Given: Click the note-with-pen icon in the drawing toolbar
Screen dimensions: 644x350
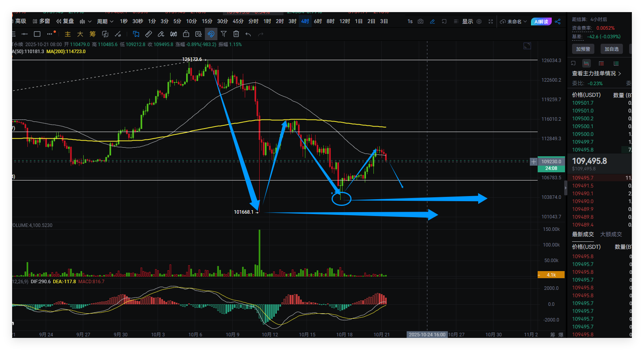Looking at the screenshot, I should 198,34.
